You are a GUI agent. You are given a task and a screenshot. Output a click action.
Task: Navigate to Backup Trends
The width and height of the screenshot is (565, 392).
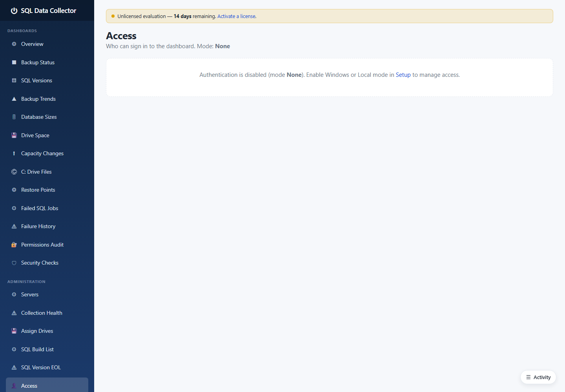tap(47, 99)
